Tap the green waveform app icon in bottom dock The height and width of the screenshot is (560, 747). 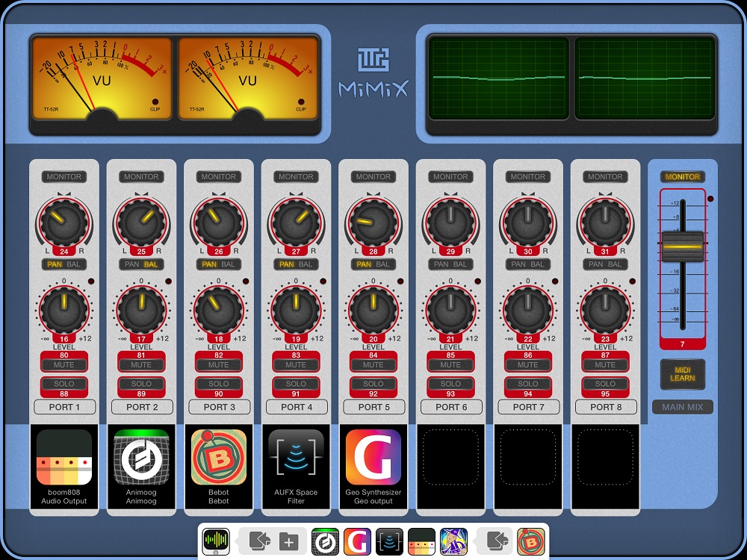click(x=216, y=541)
